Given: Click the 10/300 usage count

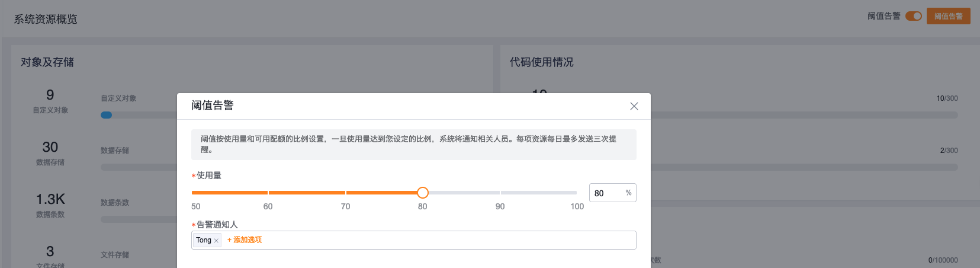Looking at the screenshot, I should (947, 98).
